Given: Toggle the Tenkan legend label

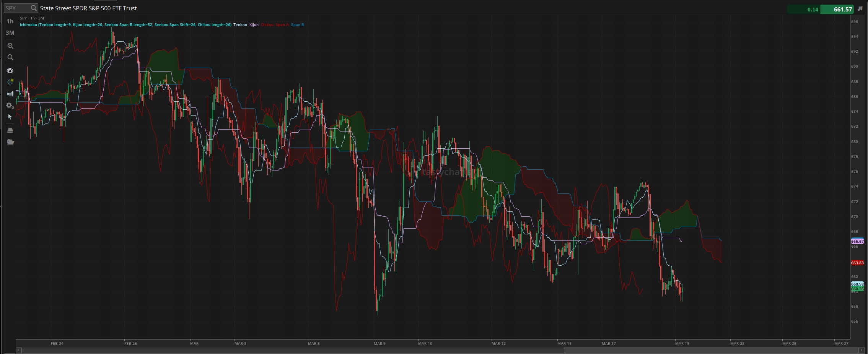Looking at the screenshot, I should pos(240,25).
